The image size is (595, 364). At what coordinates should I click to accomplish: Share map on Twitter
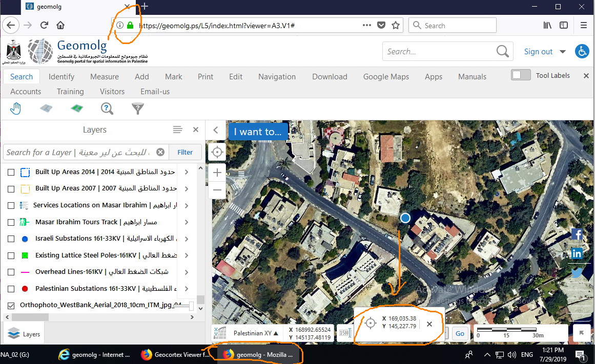pos(577,273)
